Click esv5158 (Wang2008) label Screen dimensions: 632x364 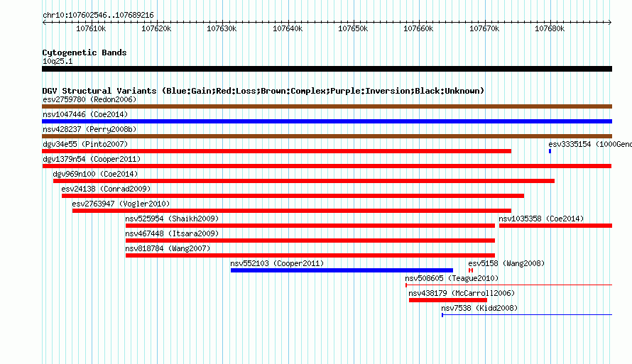(506, 263)
